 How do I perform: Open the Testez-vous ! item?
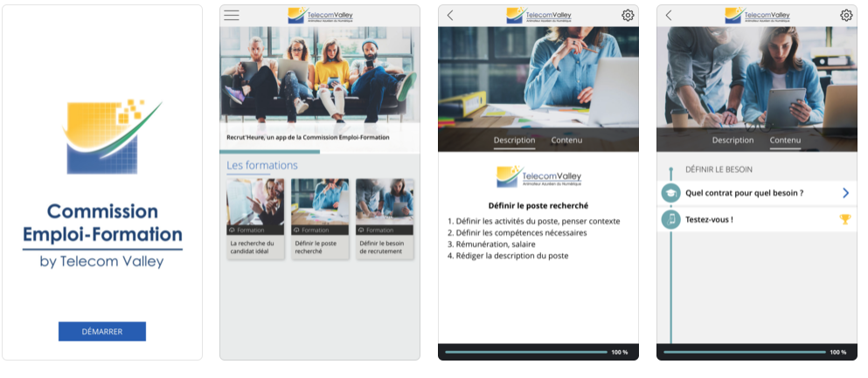[757, 219]
